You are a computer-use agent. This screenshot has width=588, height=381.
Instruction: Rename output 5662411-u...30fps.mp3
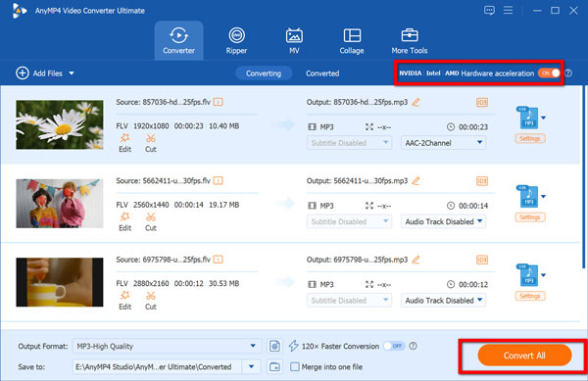tap(416, 180)
